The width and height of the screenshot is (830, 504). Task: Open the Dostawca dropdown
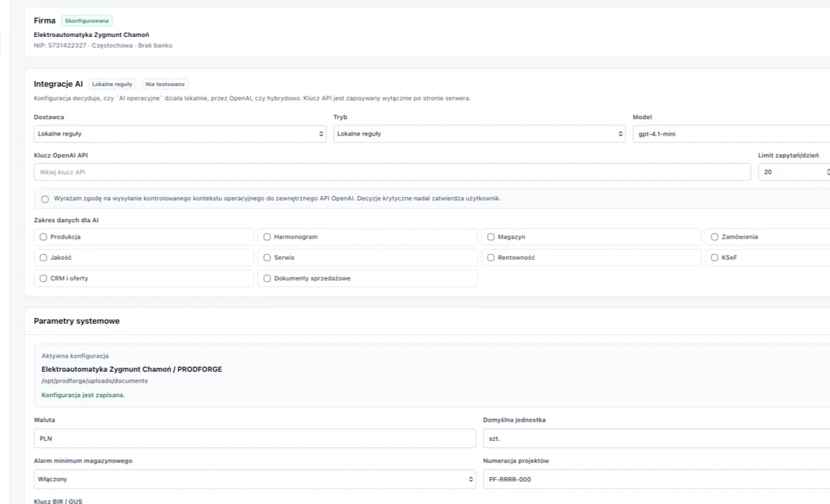coord(180,134)
